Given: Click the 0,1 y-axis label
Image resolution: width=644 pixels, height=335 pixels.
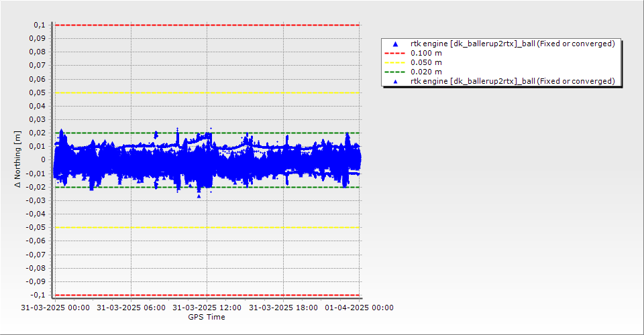Looking at the screenshot, I should [40, 25].
